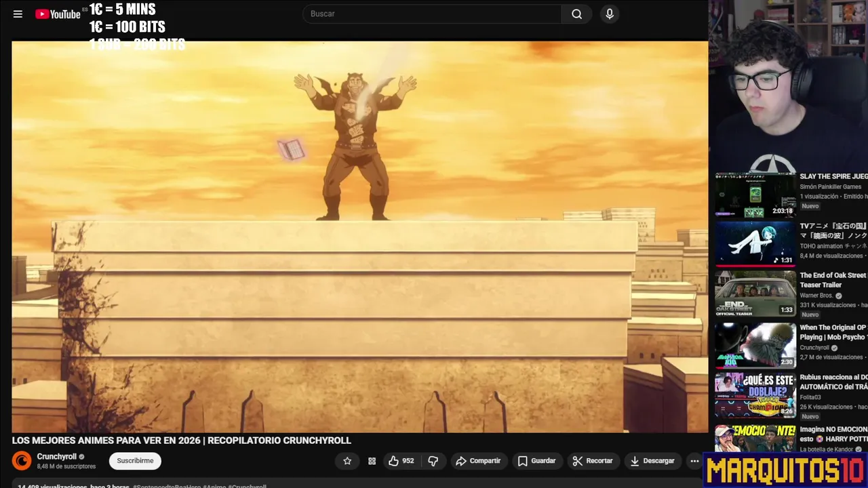
Task: Subscribe with the Suscribirme button
Action: pyautogui.click(x=135, y=461)
